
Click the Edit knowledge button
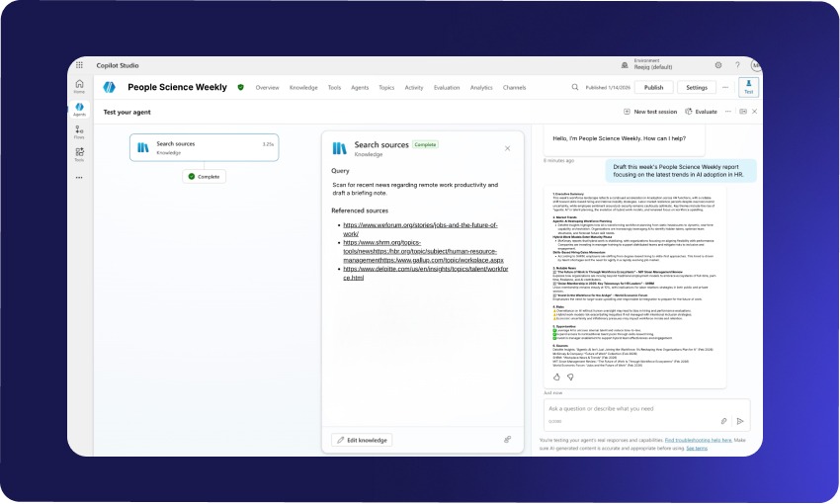361,440
